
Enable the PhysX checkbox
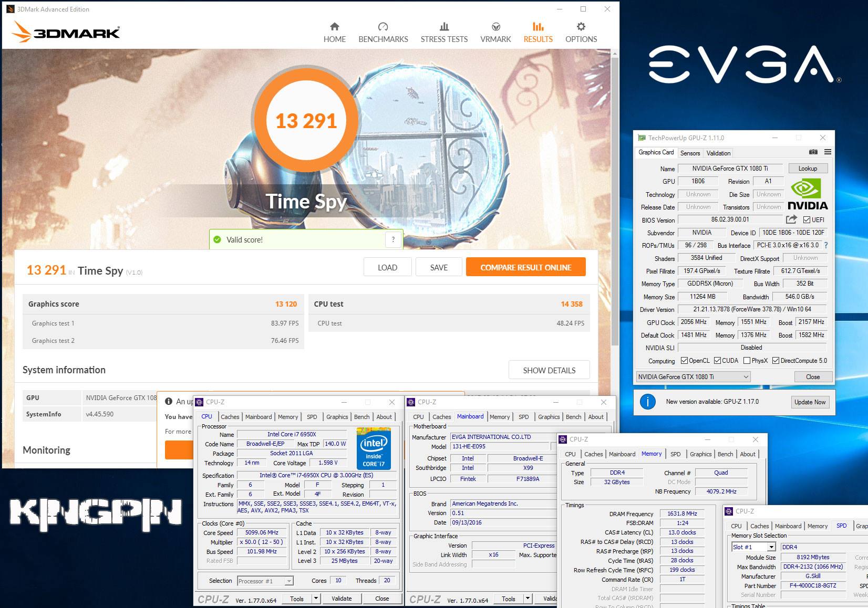tap(747, 361)
